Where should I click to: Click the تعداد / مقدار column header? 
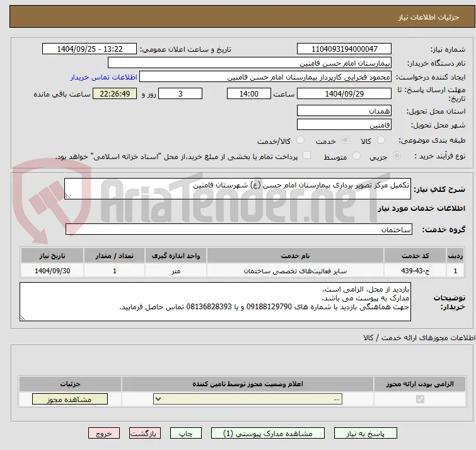(x=115, y=256)
